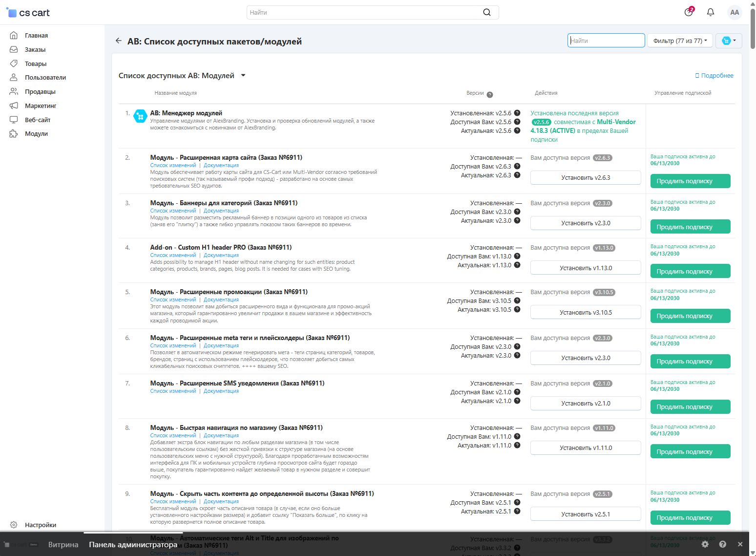Click the Установить v1.11.0 button
Screen dimensions: 756x556
586,448
